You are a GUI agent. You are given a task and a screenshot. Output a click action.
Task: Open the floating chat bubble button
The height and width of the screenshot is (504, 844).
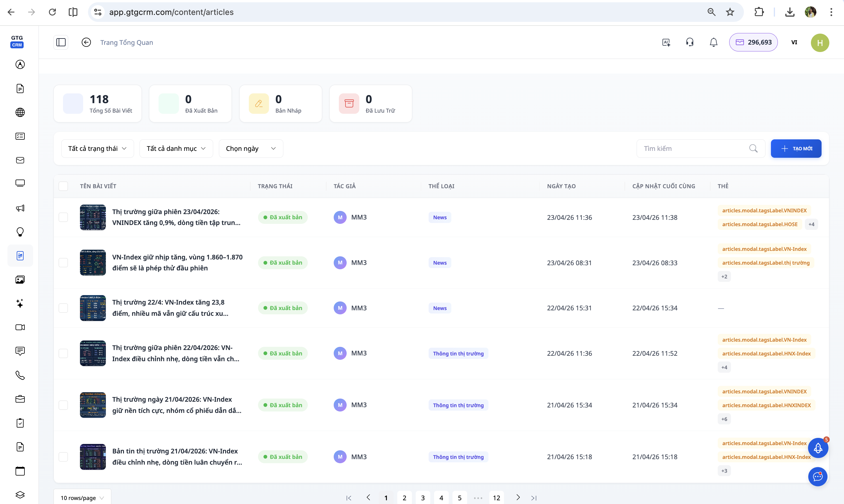[x=818, y=476]
